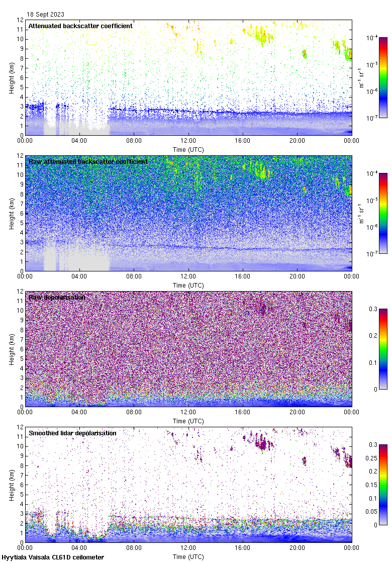Screen dimensions: 392x563
Task: Click the 16:00 tick under the bottom panel
Action: click(243, 549)
